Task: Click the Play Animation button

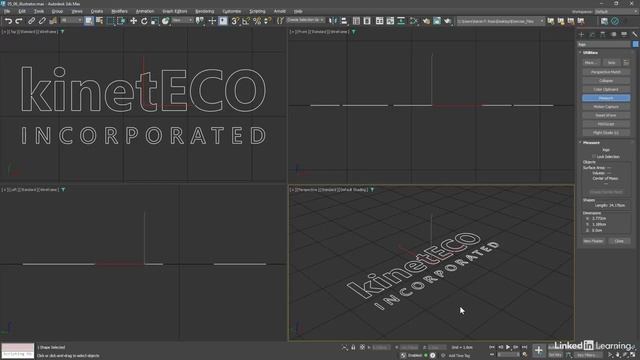Action: click(x=508, y=347)
